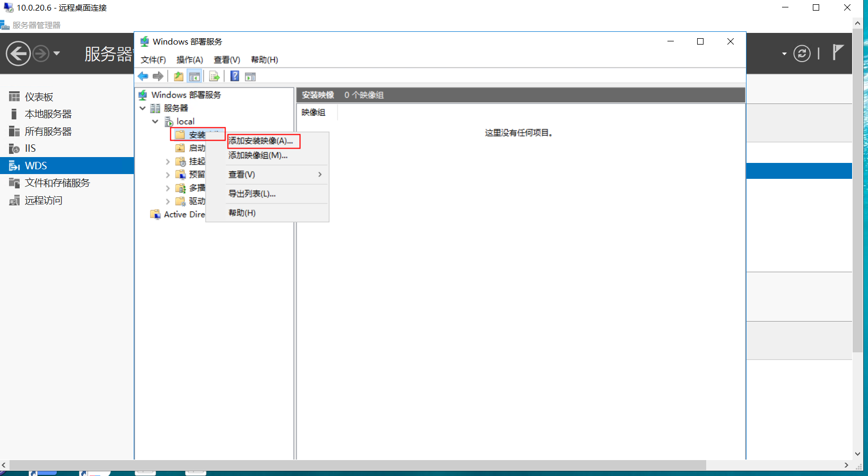Viewport: 868px width, 476px height.
Task: Choose 导出列表(L)... from context menu
Action: (x=267, y=194)
